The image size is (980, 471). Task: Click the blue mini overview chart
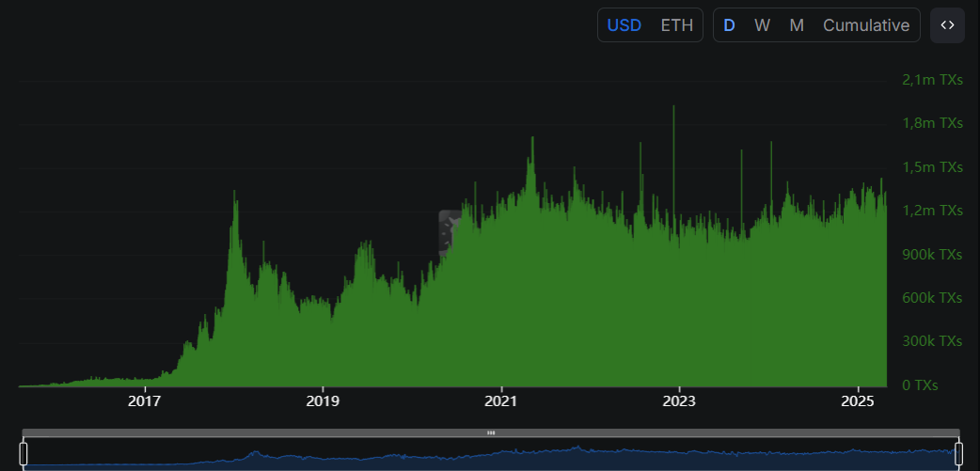[491, 454]
